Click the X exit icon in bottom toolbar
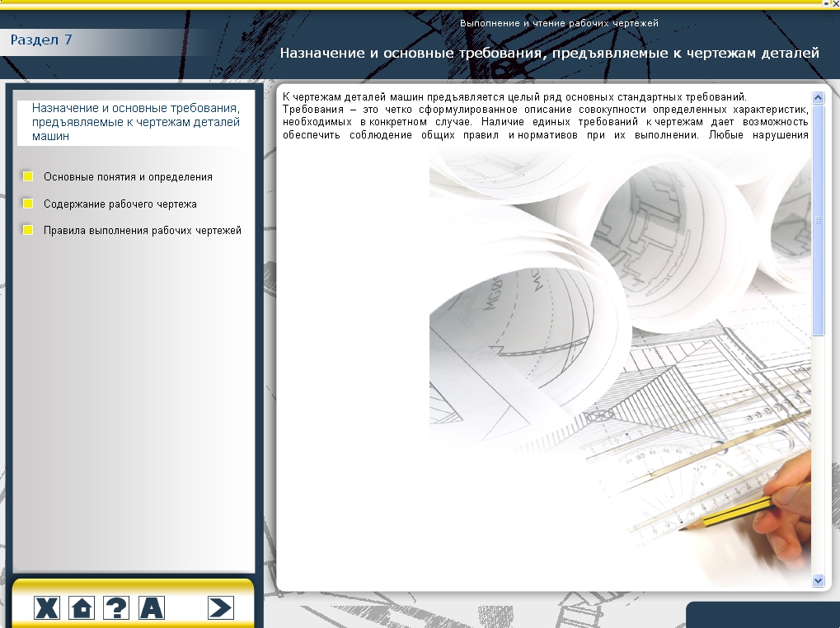The image size is (840, 628). pos(47,608)
